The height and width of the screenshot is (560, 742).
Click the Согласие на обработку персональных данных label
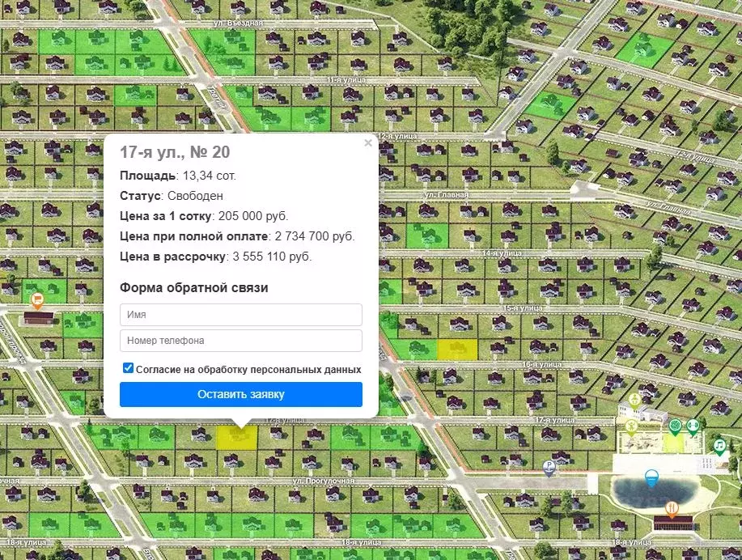pyautogui.click(x=248, y=369)
